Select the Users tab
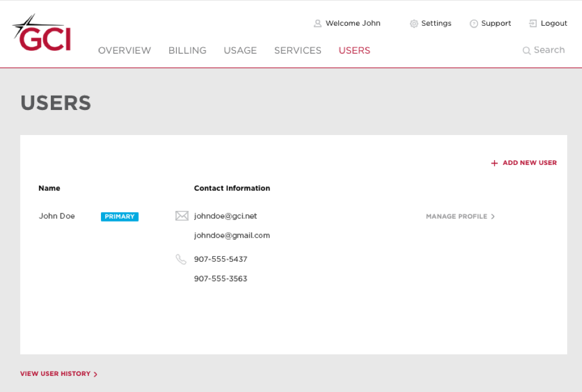Screen dimensions: 582x392 (354, 50)
